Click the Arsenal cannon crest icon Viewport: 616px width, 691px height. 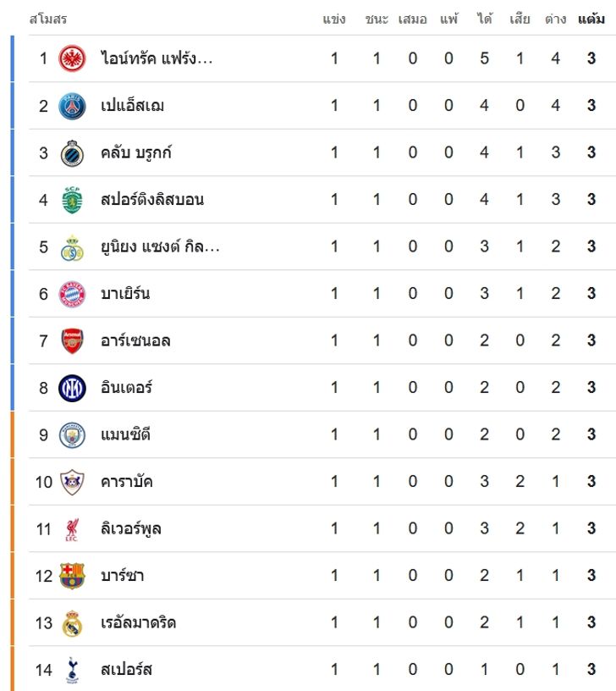pos(72,341)
